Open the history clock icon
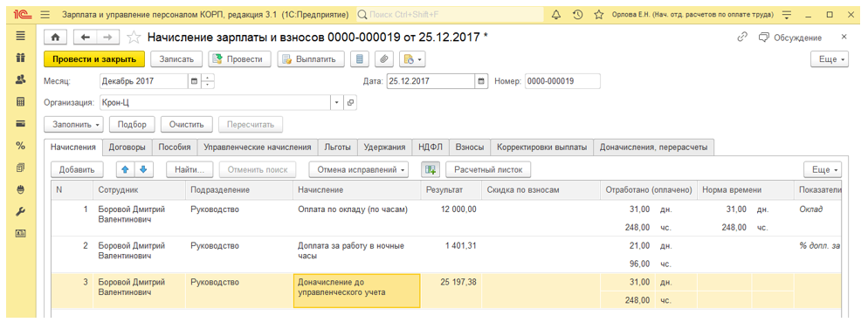Image resolution: width=868 pixels, height=336 pixels. (577, 14)
